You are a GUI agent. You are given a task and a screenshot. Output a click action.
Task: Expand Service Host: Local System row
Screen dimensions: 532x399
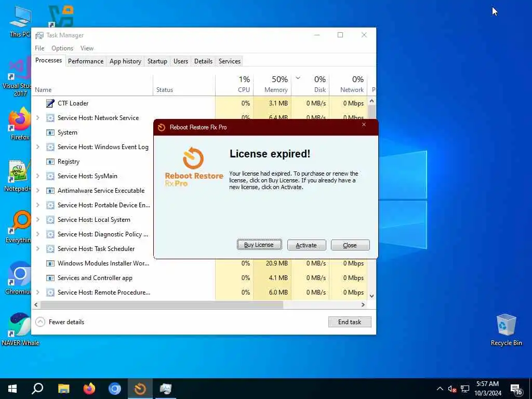point(37,220)
